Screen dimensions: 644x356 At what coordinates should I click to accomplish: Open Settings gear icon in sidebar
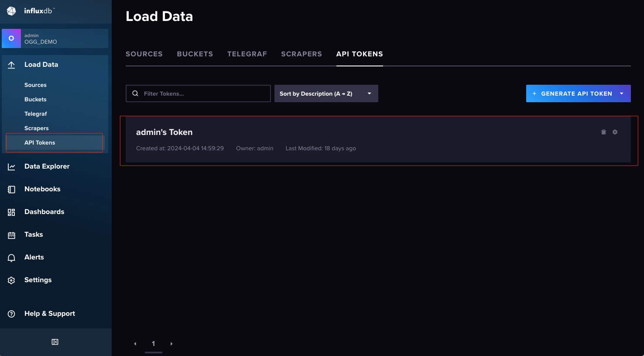click(11, 280)
